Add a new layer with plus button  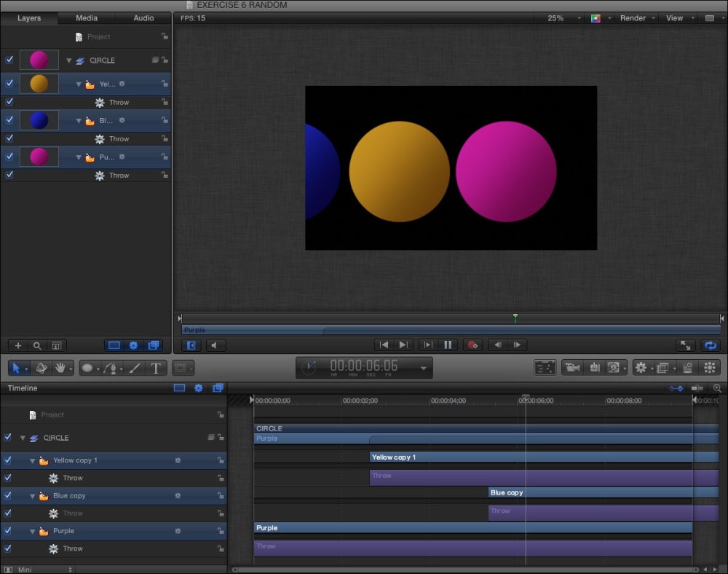coord(18,345)
